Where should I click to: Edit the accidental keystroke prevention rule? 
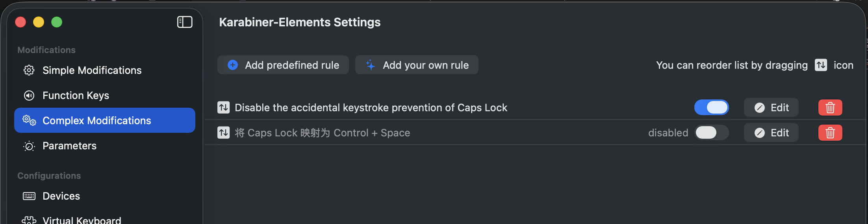(771, 107)
